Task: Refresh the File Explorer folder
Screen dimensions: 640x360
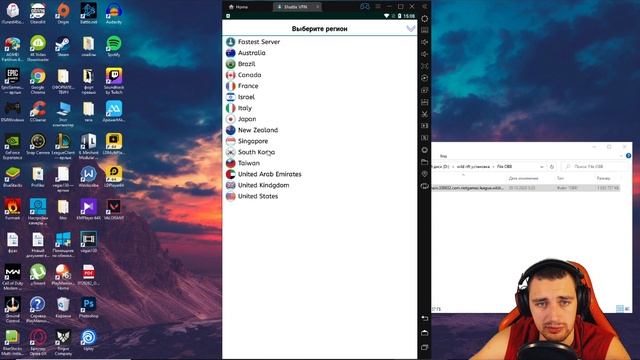Action: tap(552, 167)
